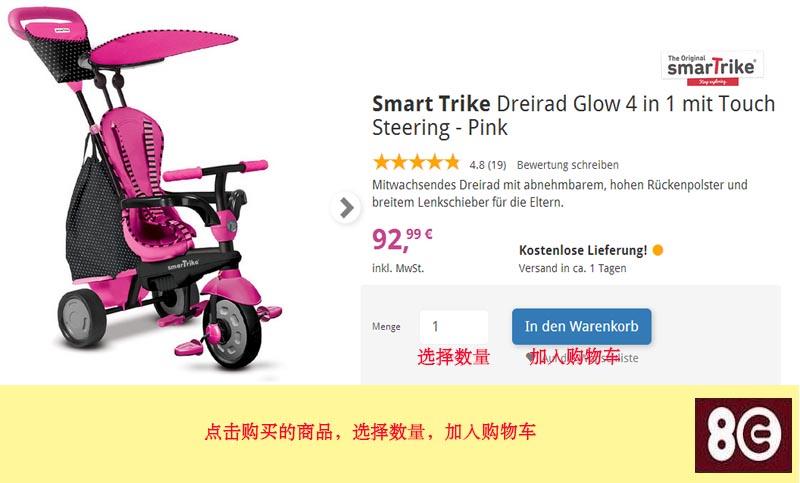Click the middle gold rating star
This screenshot has width=800, height=483.
416,163
